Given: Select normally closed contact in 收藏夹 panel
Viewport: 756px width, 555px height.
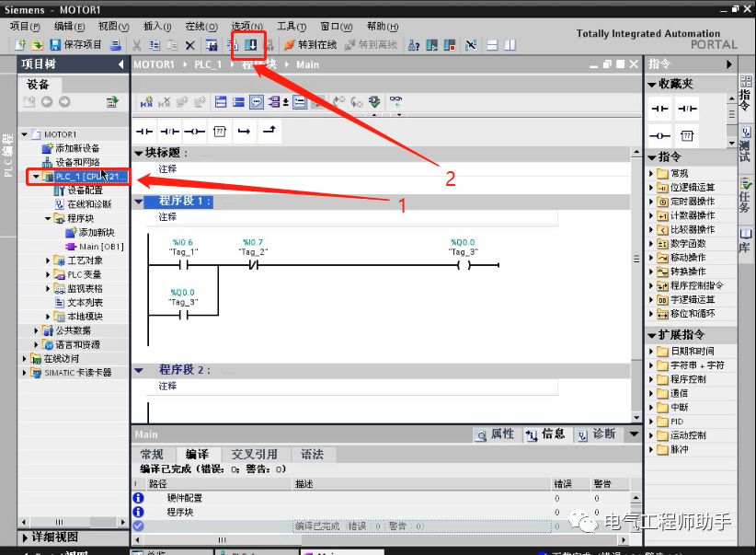Looking at the screenshot, I should (x=687, y=109).
